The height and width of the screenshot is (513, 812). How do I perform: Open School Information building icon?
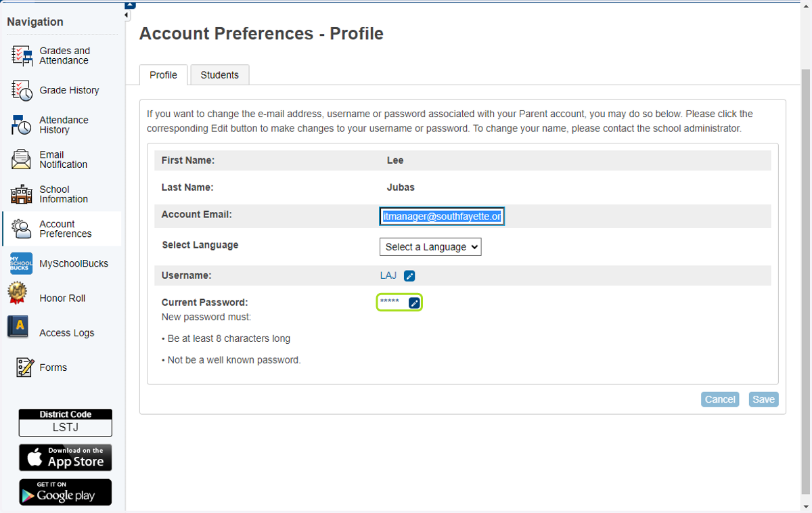tap(22, 194)
